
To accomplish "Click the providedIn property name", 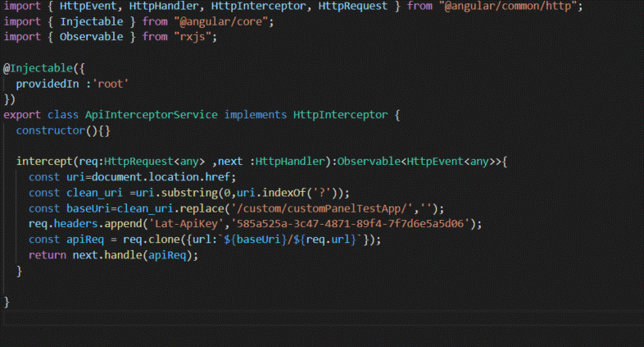I will (x=48, y=84).
